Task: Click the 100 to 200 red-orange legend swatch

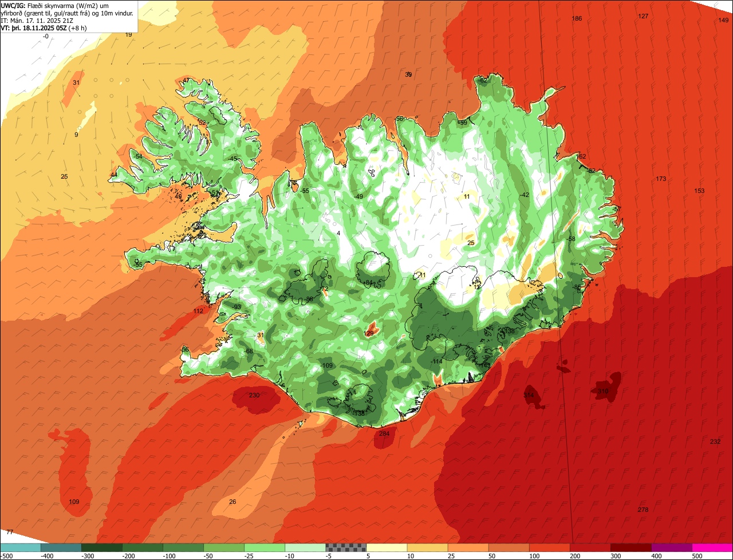Action: pos(549,547)
